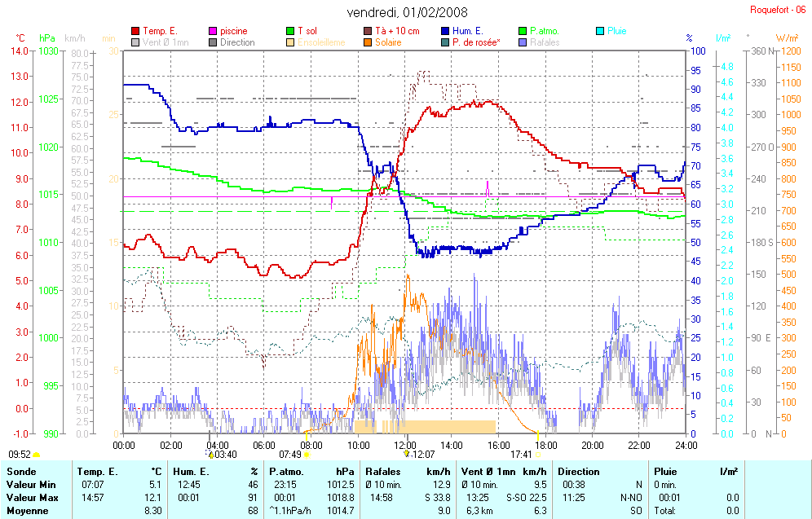The height and width of the screenshot is (519, 812).
Task: Click the moon marker icon beside 03:40
Action: click(210, 455)
